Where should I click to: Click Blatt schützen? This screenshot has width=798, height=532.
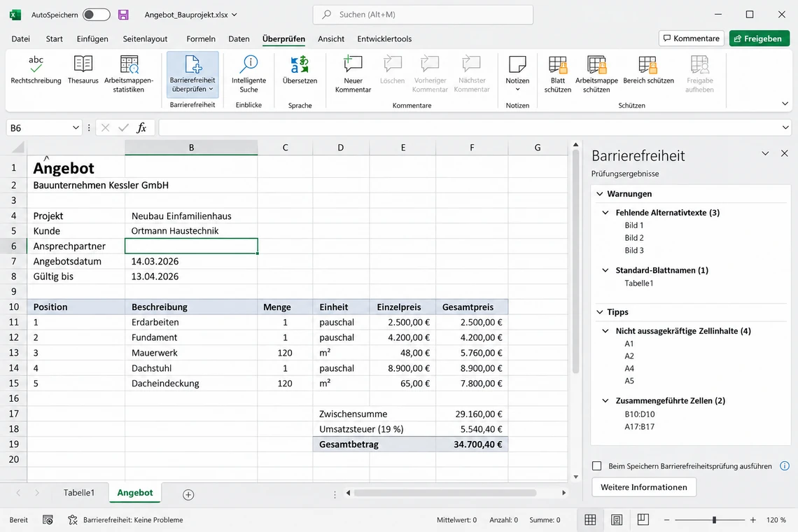tap(558, 74)
